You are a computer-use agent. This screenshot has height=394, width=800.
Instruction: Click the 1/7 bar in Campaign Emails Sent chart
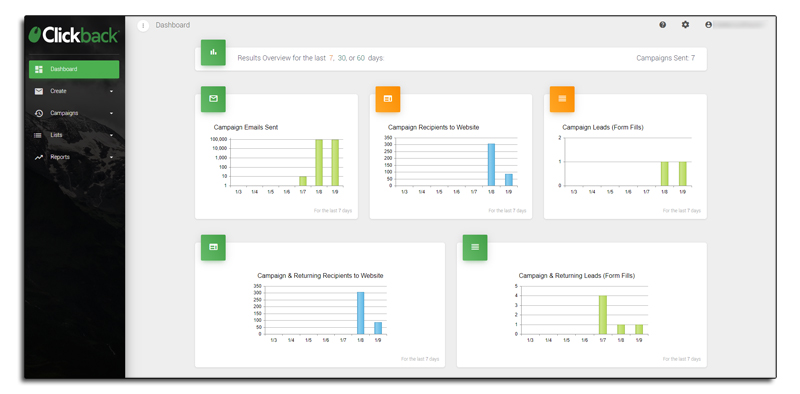(x=303, y=181)
